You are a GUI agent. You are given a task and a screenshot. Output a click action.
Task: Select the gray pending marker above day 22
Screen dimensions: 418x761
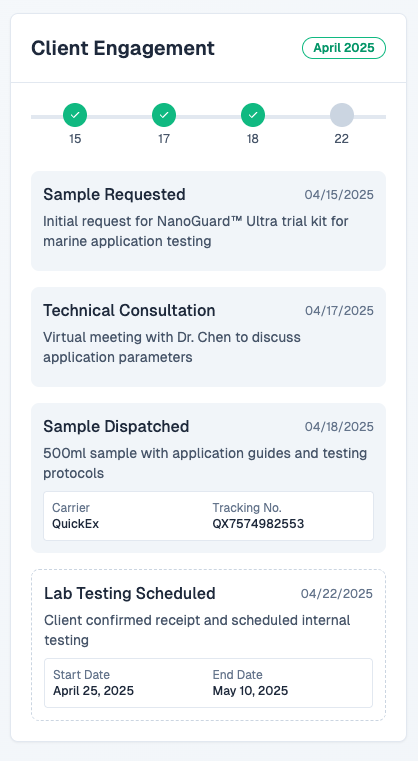(x=342, y=115)
